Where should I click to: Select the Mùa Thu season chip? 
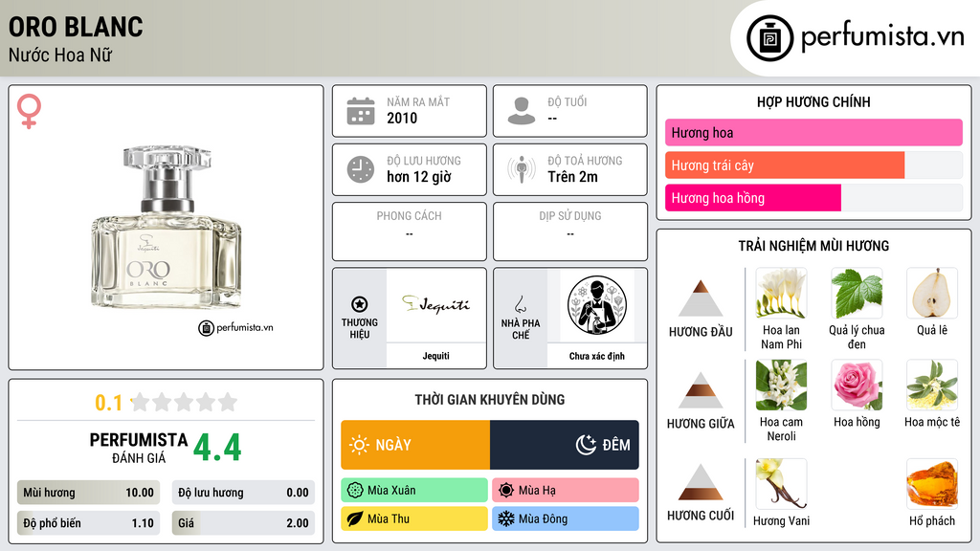(x=414, y=518)
